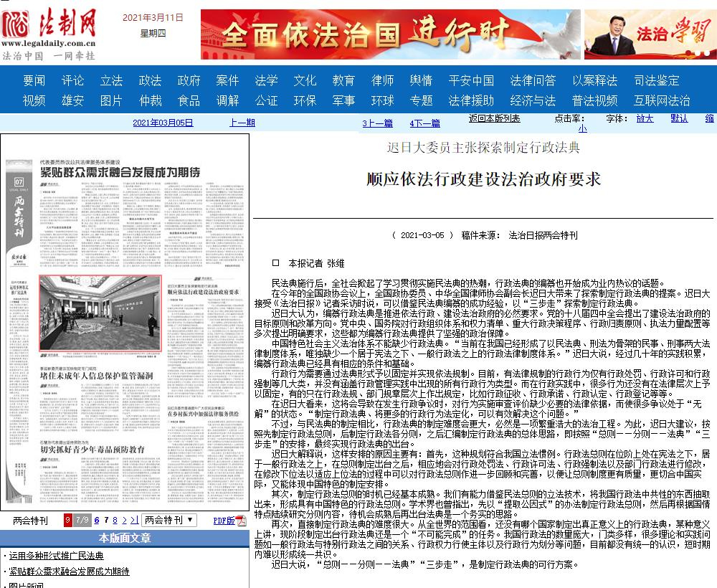
Task: Go to page 8 in the pagination
Action: pyautogui.click(x=115, y=521)
